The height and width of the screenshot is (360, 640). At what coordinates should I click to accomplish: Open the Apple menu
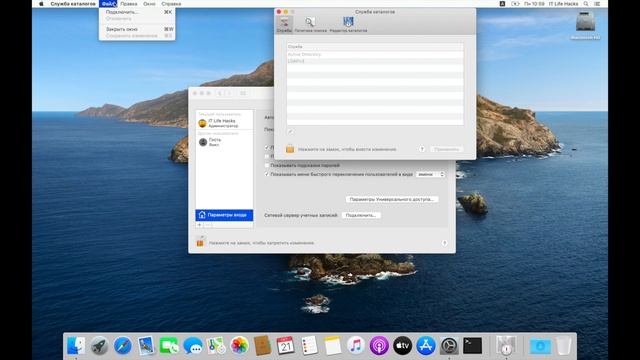[41, 4]
